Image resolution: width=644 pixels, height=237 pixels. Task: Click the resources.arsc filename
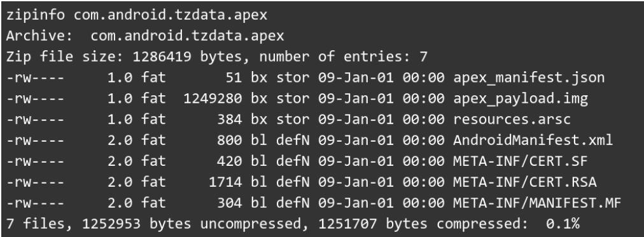pyautogui.click(x=512, y=119)
